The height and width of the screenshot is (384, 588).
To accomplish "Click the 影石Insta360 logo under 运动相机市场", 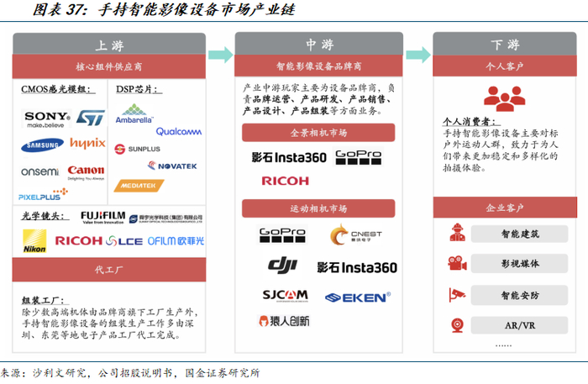I will coord(357,267).
